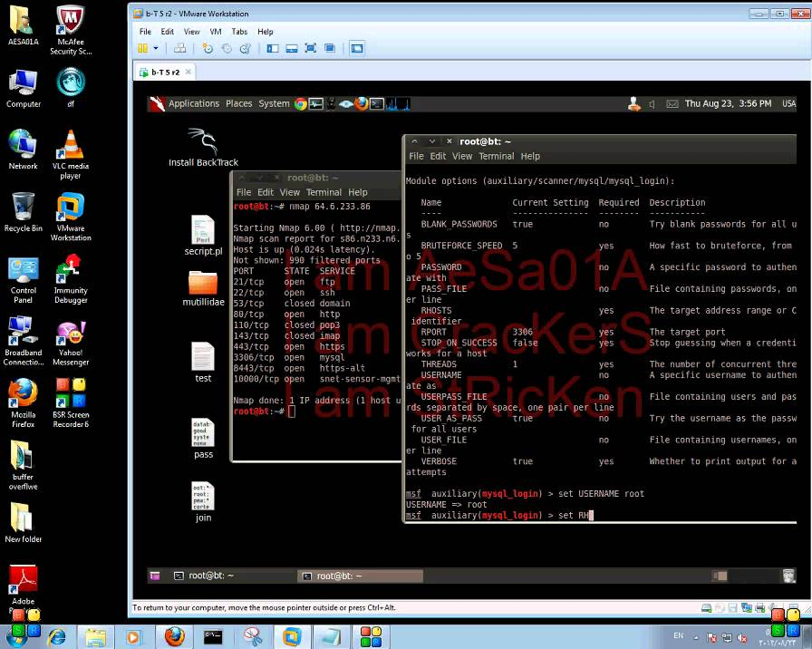Launch Yahoo! Messenger shortcut
This screenshot has height=649, width=812.
[71, 344]
